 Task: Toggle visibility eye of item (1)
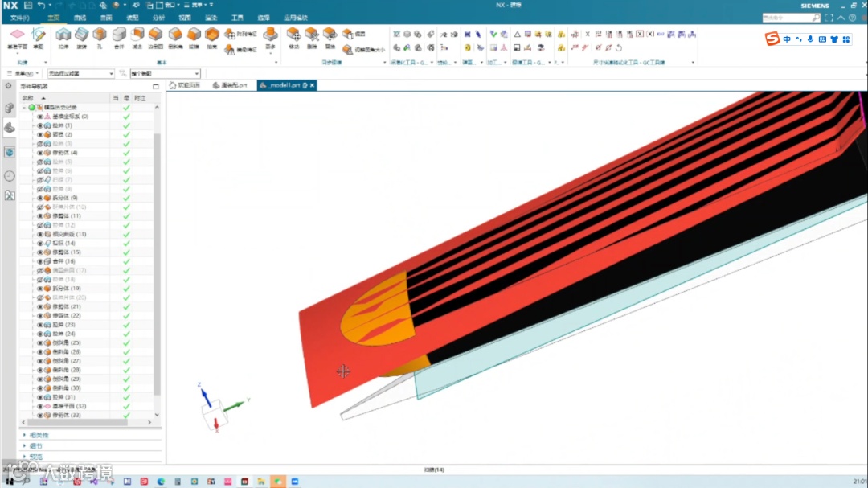click(x=40, y=125)
